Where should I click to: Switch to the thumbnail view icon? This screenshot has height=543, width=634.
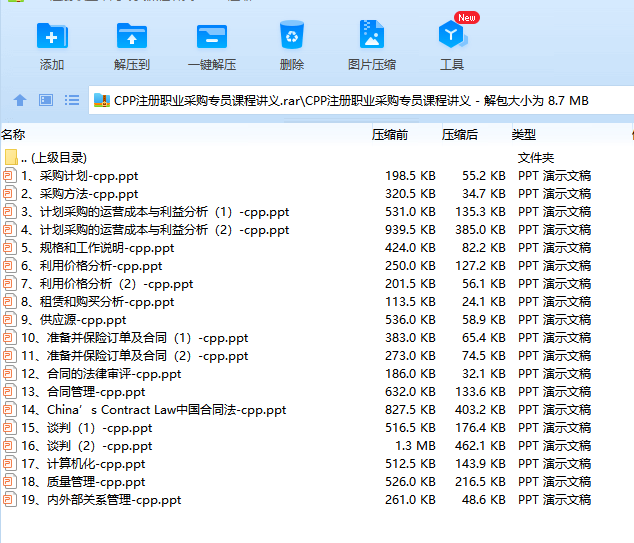[x=46, y=100]
